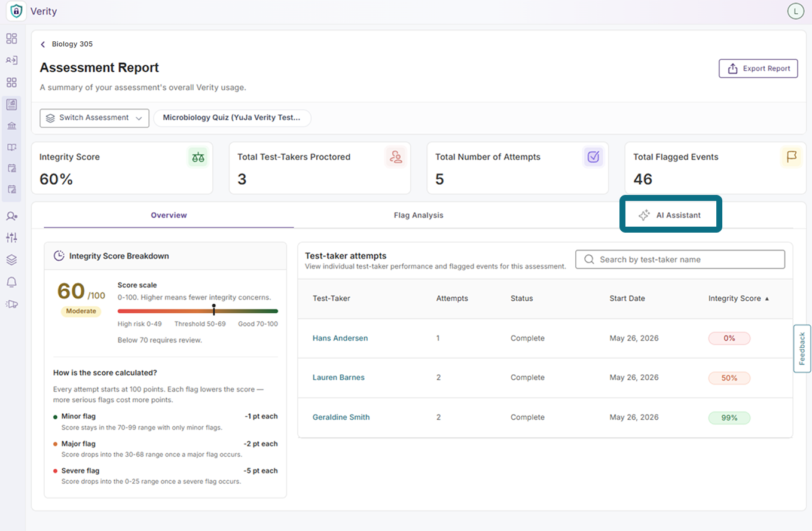Click the institution building sidebar icon
This screenshot has width=812, height=531.
tap(11, 126)
